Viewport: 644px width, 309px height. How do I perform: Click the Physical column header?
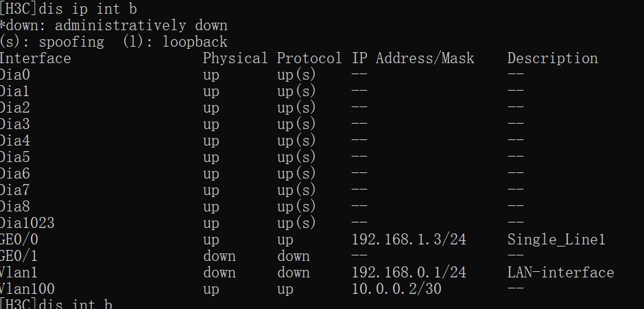coord(235,58)
